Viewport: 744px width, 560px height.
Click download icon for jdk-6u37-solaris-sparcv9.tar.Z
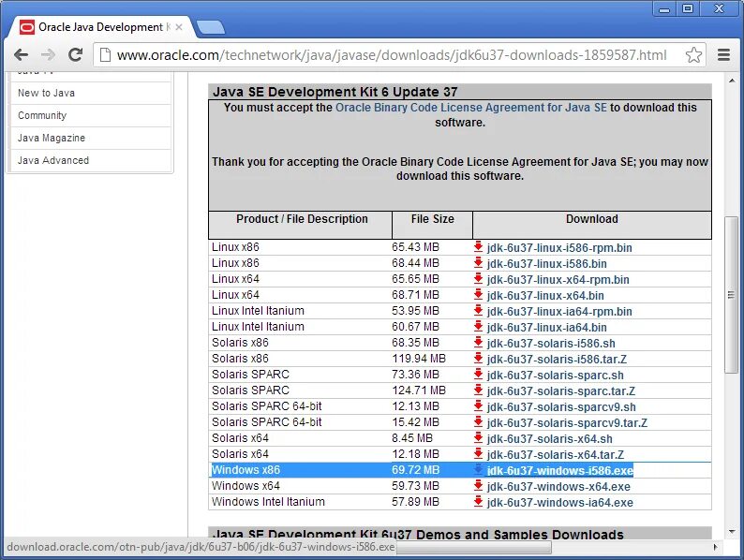coord(478,422)
